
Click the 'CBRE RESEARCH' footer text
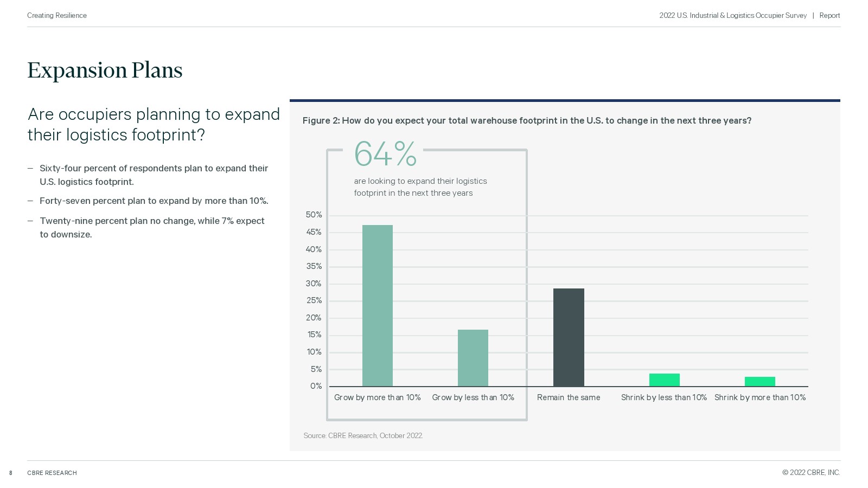52,473
